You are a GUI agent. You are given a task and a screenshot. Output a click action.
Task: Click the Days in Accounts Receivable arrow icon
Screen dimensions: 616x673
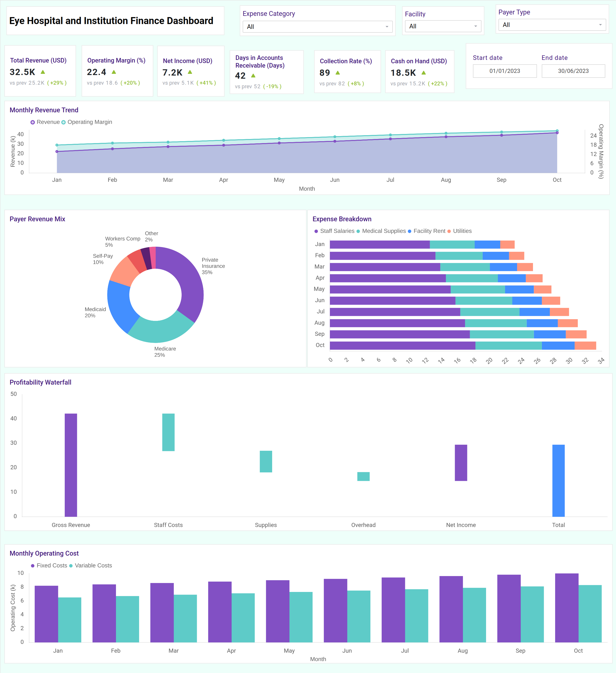pos(253,76)
